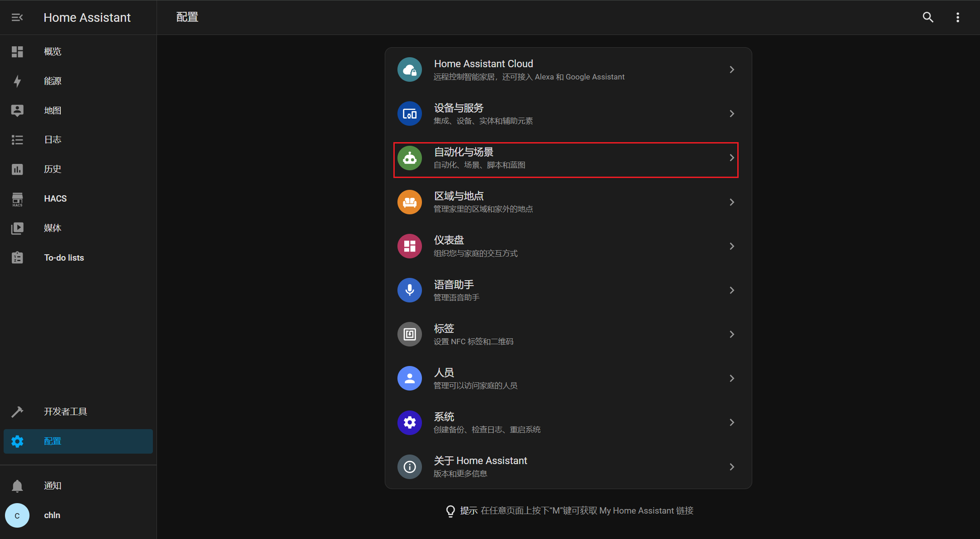Expand 自动化与场景 via its chevron

pyautogui.click(x=732, y=158)
